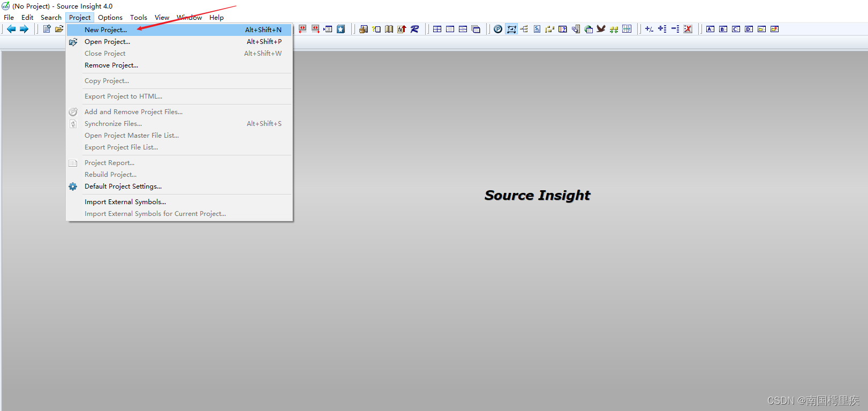Image resolution: width=868 pixels, height=411 pixels.
Task: Click the highlighted frame-shaped toolbar icon
Action: tap(511, 29)
